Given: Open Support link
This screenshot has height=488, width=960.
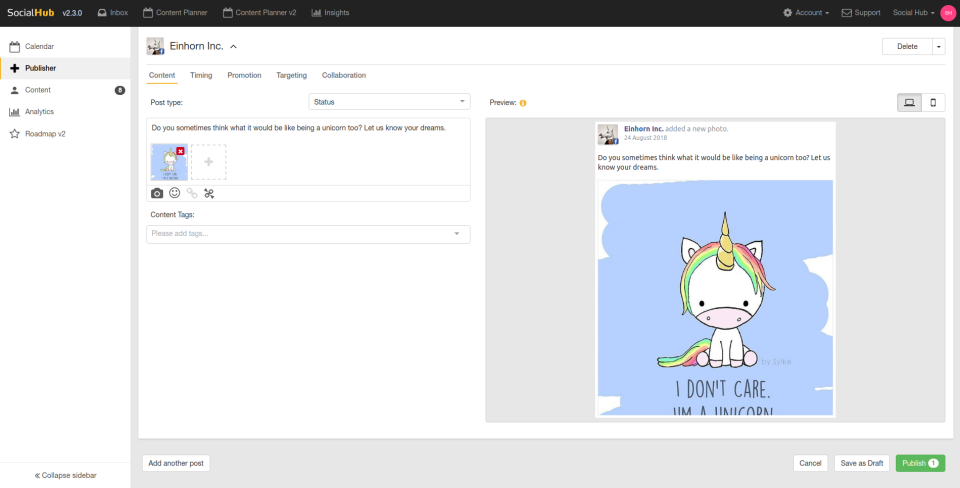Looking at the screenshot, I should pos(861,12).
